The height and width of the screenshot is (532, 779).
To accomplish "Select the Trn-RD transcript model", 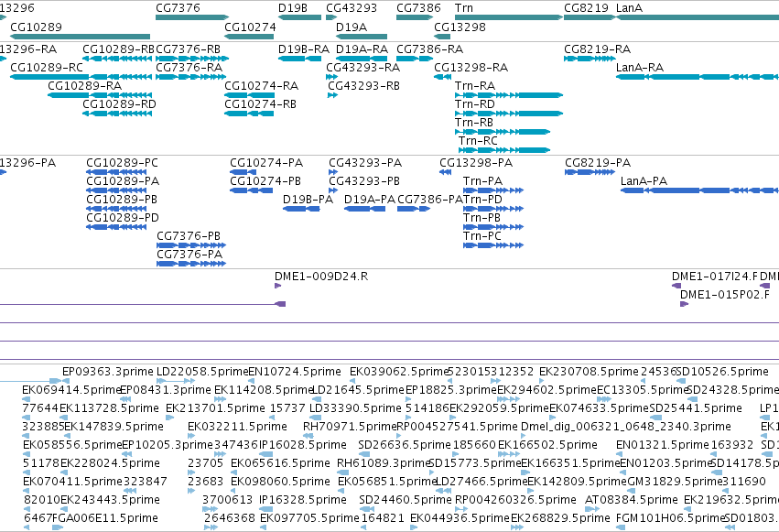I will [509, 114].
